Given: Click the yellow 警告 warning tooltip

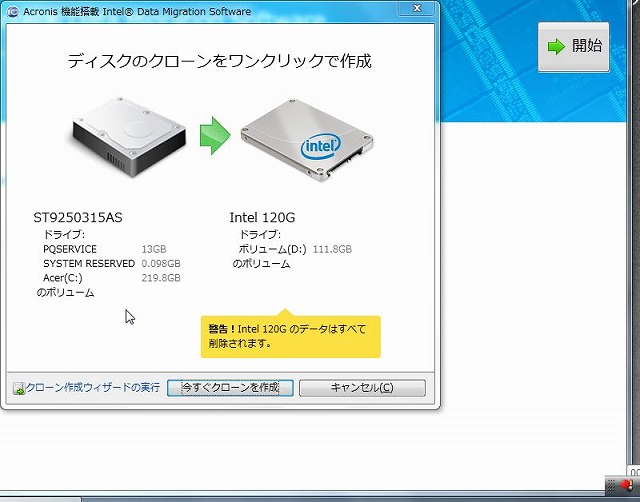Looking at the screenshot, I should 291,336.
